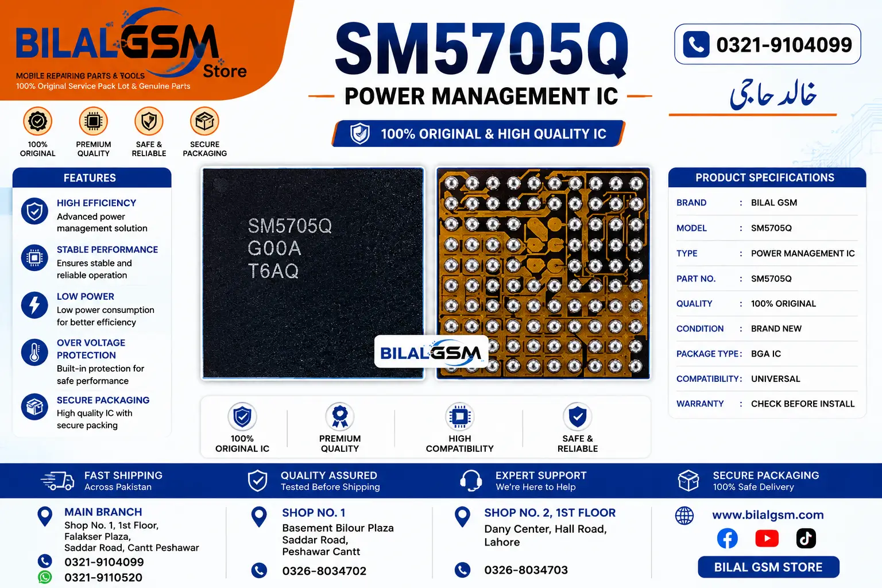Click the 100% Original badge icon
This screenshot has height=588, width=882.
click(x=38, y=121)
